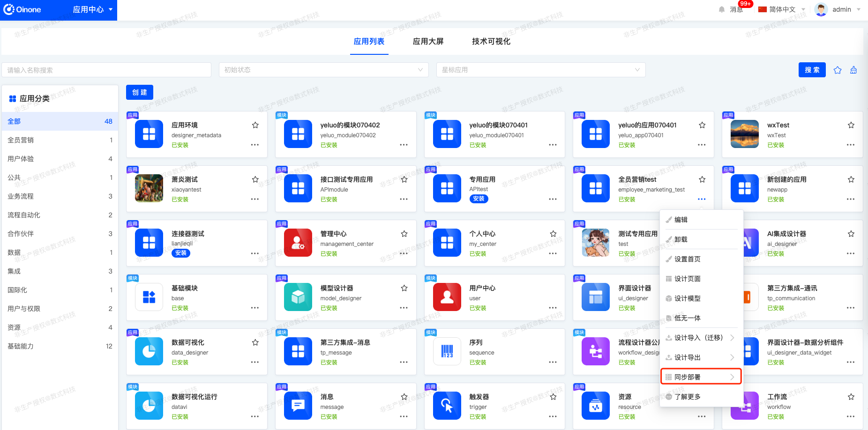The height and width of the screenshot is (430, 868).
Task: Star the 萧炎测试 app
Action: (255, 179)
